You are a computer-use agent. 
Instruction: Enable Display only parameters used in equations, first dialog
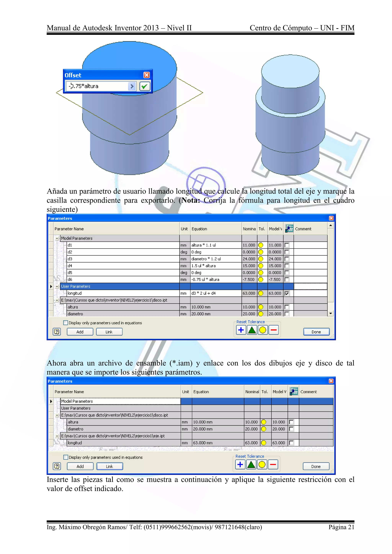coord(65,323)
